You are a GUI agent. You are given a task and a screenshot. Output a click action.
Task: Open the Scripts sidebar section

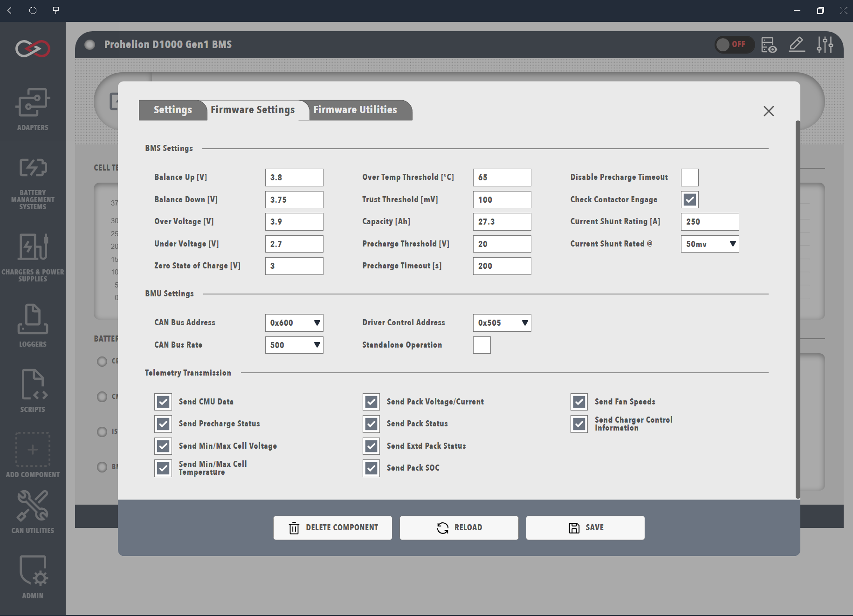pos(33,390)
